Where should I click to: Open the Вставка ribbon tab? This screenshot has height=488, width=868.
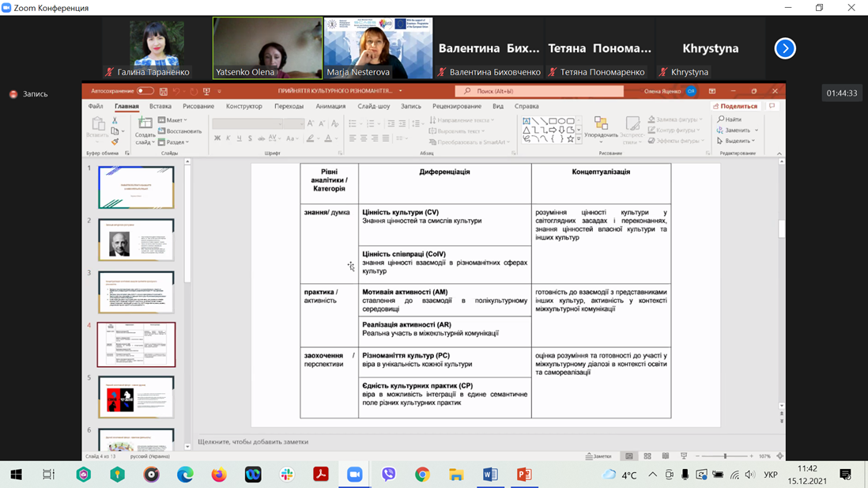pos(160,106)
